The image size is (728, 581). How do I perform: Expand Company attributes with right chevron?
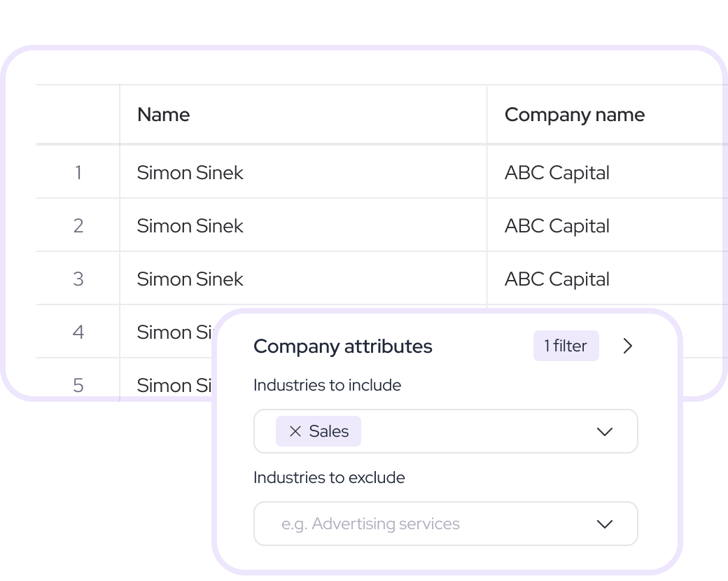[x=627, y=346]
